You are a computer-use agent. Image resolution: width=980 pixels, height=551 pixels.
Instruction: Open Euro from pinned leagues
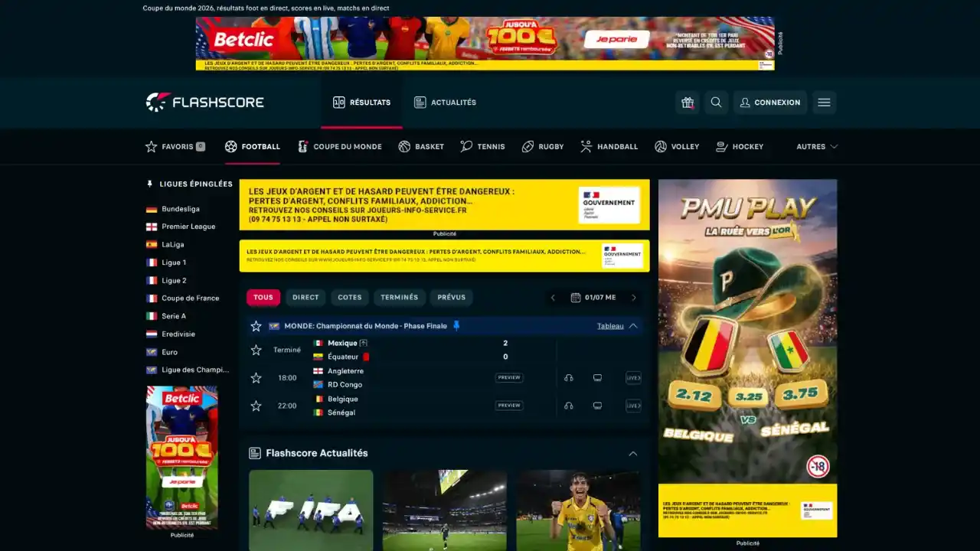tap(169, 352)
